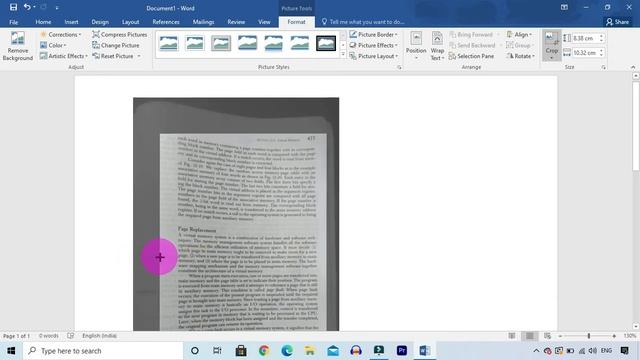This screenshot has width=640, height=360.
Task: Click Tell me what you want to do box
Action: pos(363,22)
